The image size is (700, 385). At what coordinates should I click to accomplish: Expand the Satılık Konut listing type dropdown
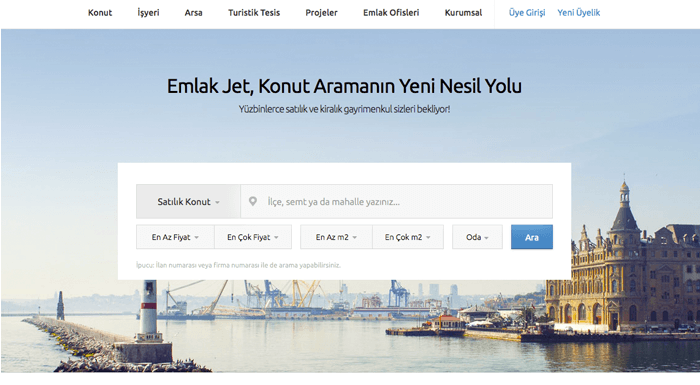[188, 201]
